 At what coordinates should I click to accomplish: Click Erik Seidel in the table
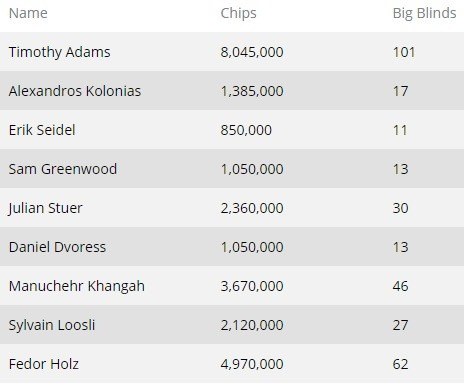(42, 130)
